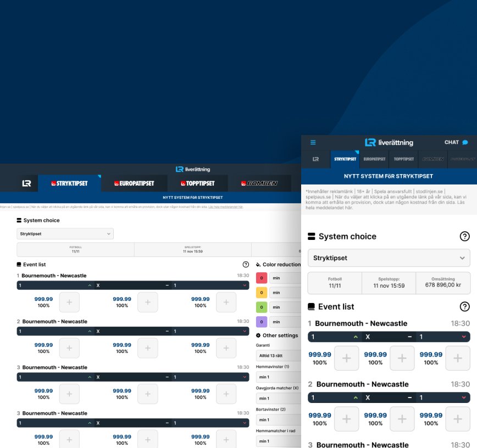Click green up arrow in desktop match 2 bar
The image size is (477, 448).
coord(90,331)
